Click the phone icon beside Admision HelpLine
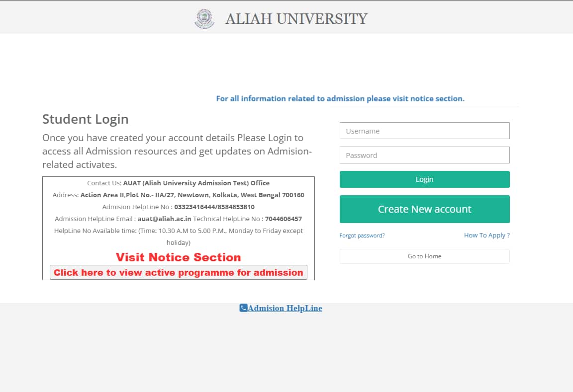Image resolution: width=573 pixels, height=392 pixels. point(243,308)
